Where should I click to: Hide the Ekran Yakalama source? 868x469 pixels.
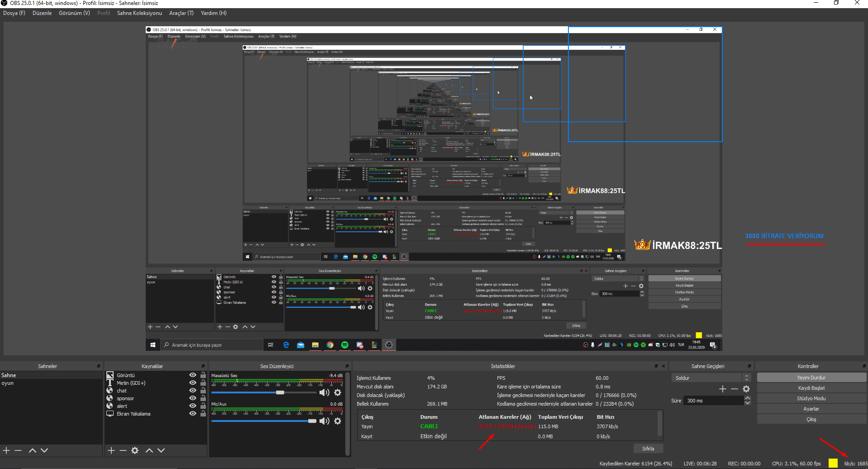tap(193, 414)
